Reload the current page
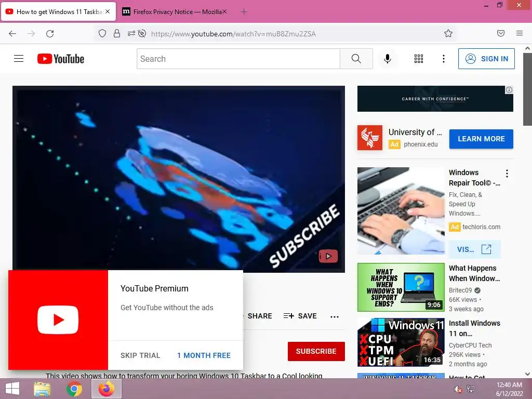This screenshot has width=532, height=399. click(x=50, y=33)
